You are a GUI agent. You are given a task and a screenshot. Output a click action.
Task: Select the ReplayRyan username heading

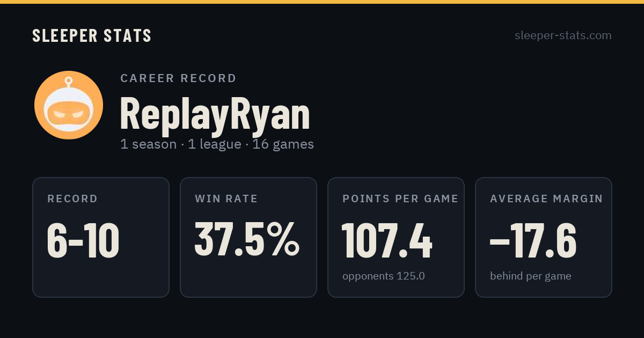pos(215,113)
